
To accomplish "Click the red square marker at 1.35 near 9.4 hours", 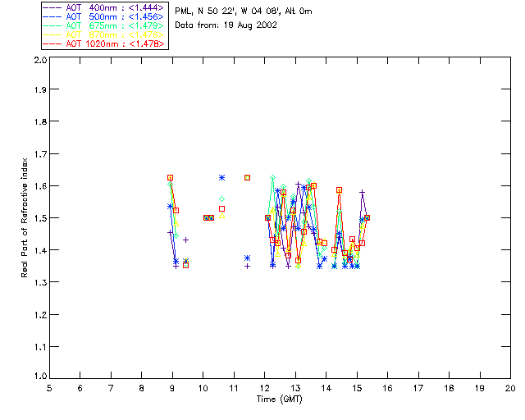I will [185, 265].
